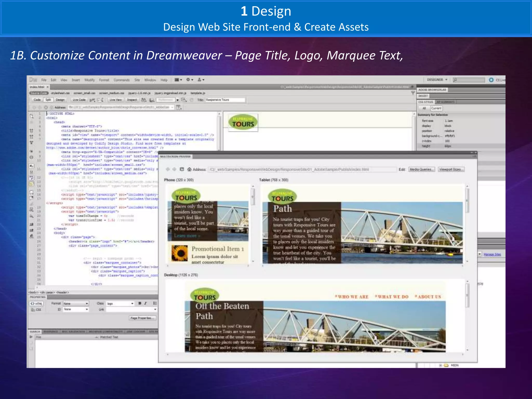This screenshot has height=399, width=532.
Task: Select the height property row
Action: [461, 146]
